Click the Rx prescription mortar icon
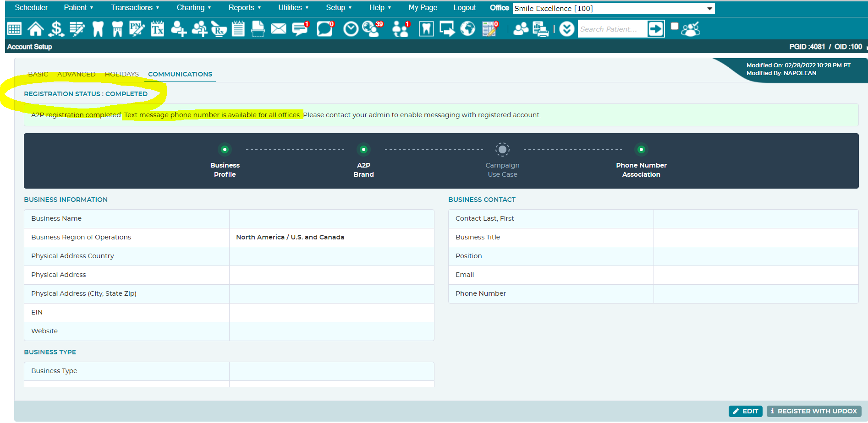This screenshot has height=423, width=868. [219, 29]
